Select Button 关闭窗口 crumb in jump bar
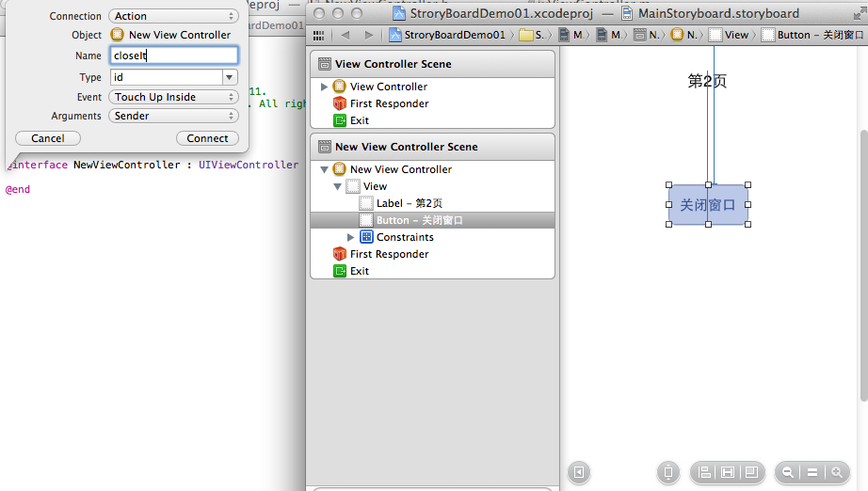This screenshot has width=868, height=491. pyautogui.click(x=812, y=36)
